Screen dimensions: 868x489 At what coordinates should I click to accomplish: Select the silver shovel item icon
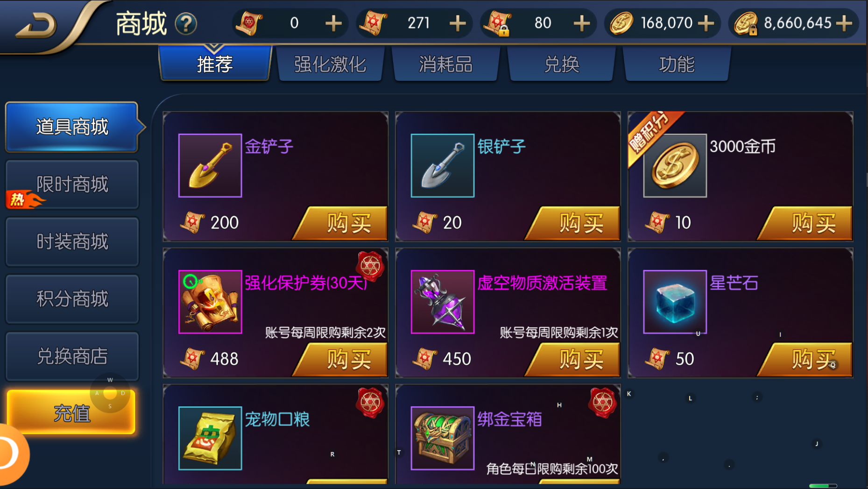[442, 165]
